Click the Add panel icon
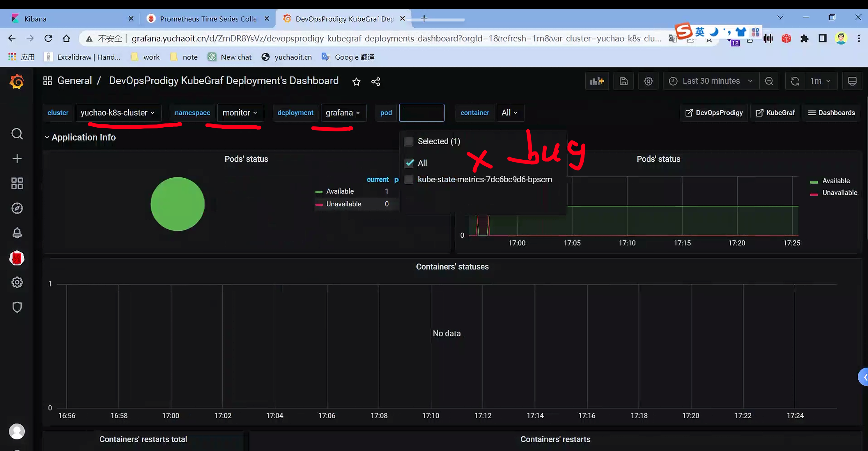Image resolution: width=868 pixels, height=451 pixels. pyautogui.click(x=597, y=81)
